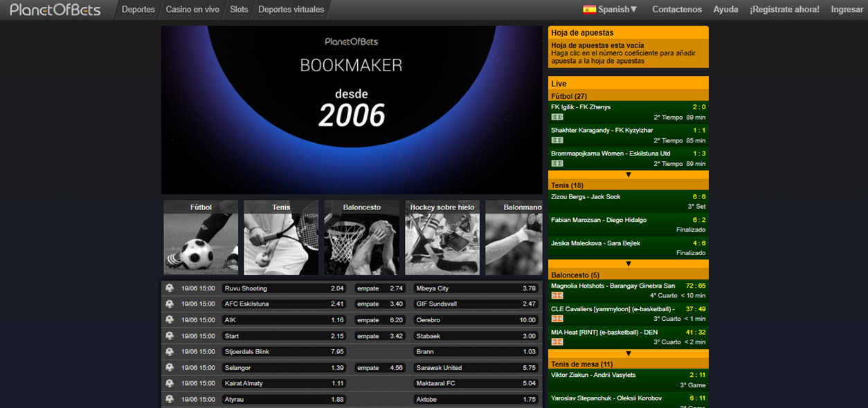Expand more live Tenis matches arrow
This screenshot has width=868, height=408.
pyautogui.click(x=629, y=264)
